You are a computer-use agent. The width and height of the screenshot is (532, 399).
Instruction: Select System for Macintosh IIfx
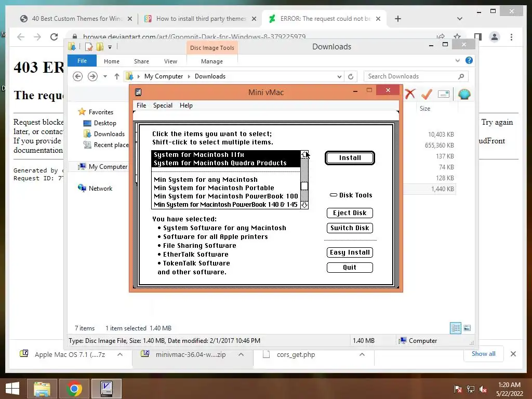pyautogui.click(x=226, y=155)
